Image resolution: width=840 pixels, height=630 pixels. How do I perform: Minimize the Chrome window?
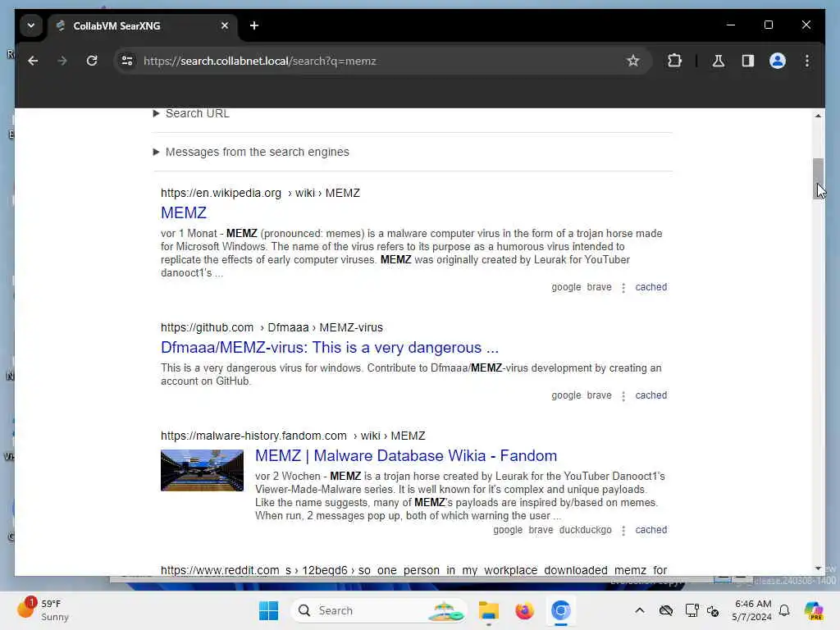[731, 25]
